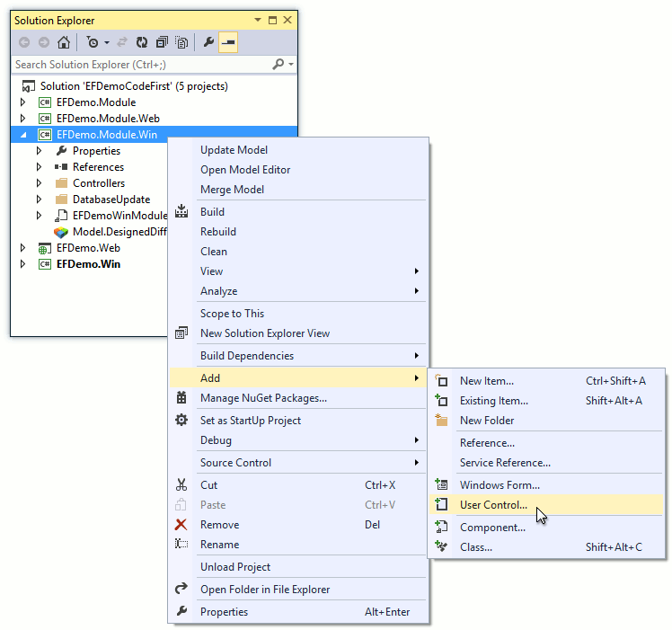
Task: Open the Debug submenu
Action: (x=298, y=440)
